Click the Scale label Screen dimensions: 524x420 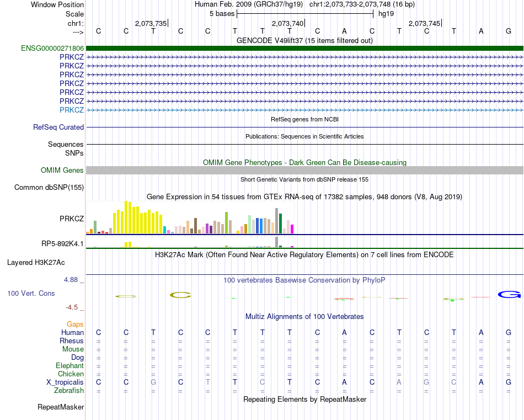click(74, 14)
